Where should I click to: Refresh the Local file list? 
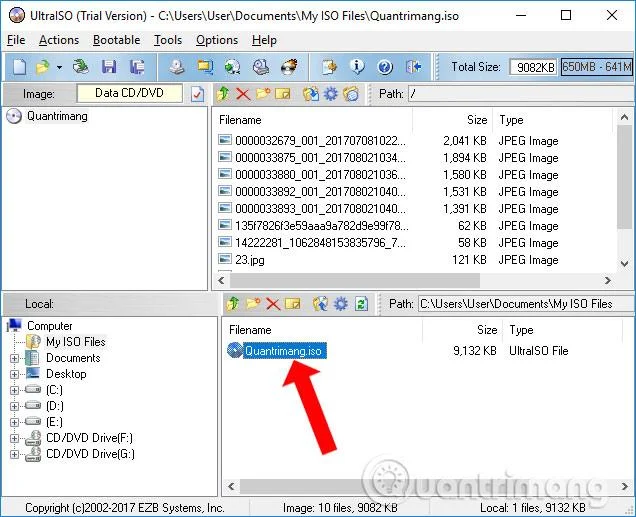361,304
